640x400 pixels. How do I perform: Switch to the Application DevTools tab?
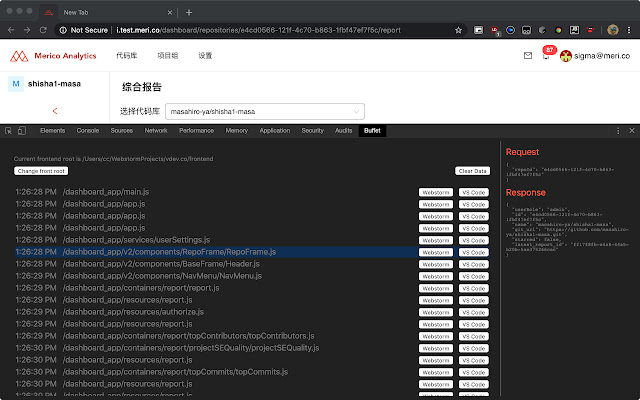pos(275,131)
